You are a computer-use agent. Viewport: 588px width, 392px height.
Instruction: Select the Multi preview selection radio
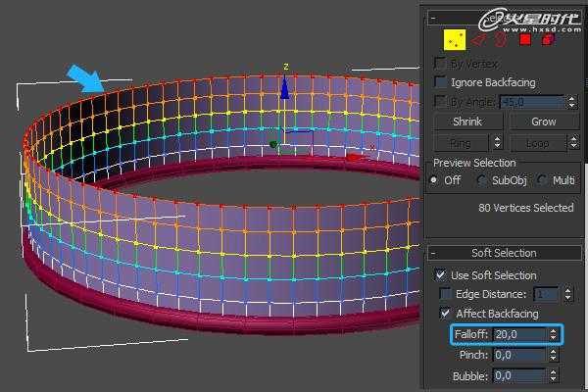[541, 180]
